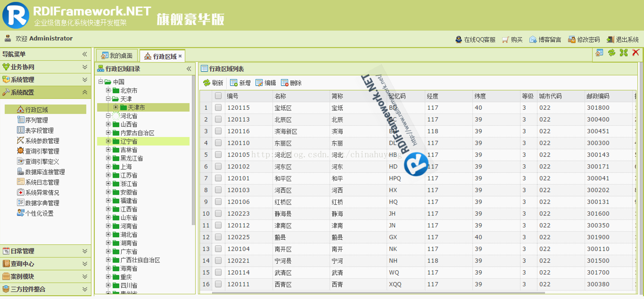Select 广西壮族自治区 in the tree
644x299 pixels.
click(x=140, y=260)
